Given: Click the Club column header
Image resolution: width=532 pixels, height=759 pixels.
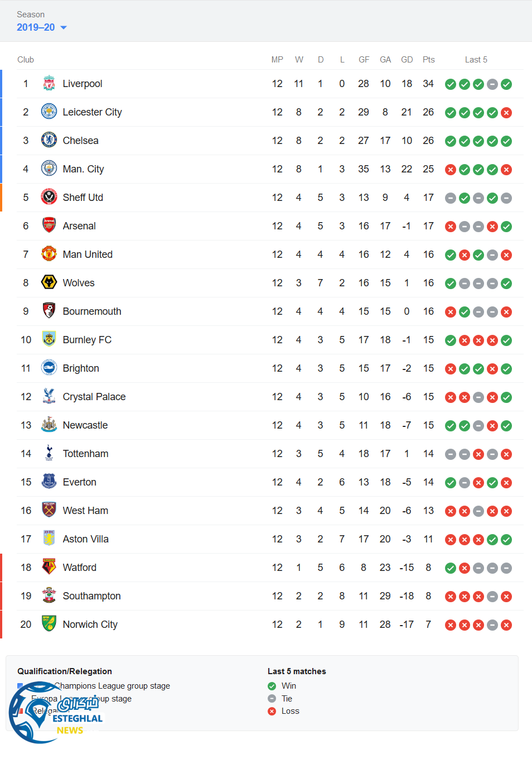Looking at the screenshot, I should click(26, 60).
